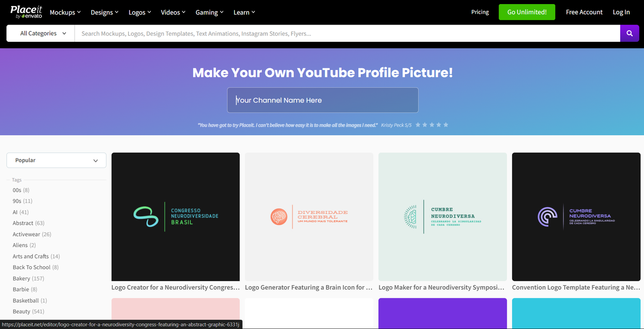Image resolution: width=644 pixels, height=329 pixels.
Task: Choose the Arts and Crafts tag
Action: pyautogui.click(x=36, y=256)
